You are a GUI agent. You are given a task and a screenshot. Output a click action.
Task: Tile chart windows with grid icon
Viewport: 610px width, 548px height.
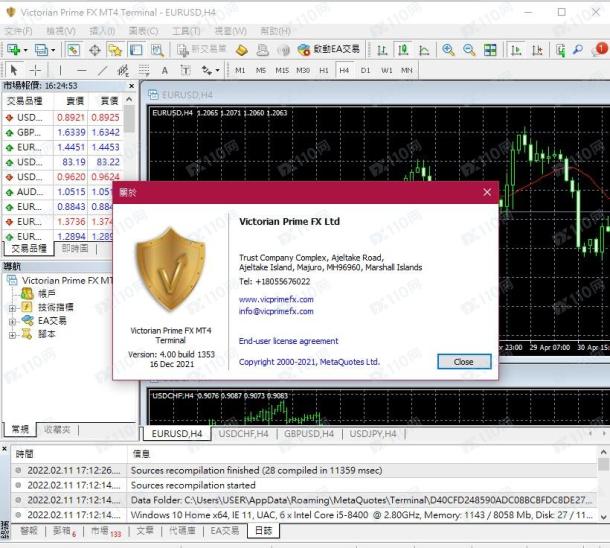tap(490, 50)
